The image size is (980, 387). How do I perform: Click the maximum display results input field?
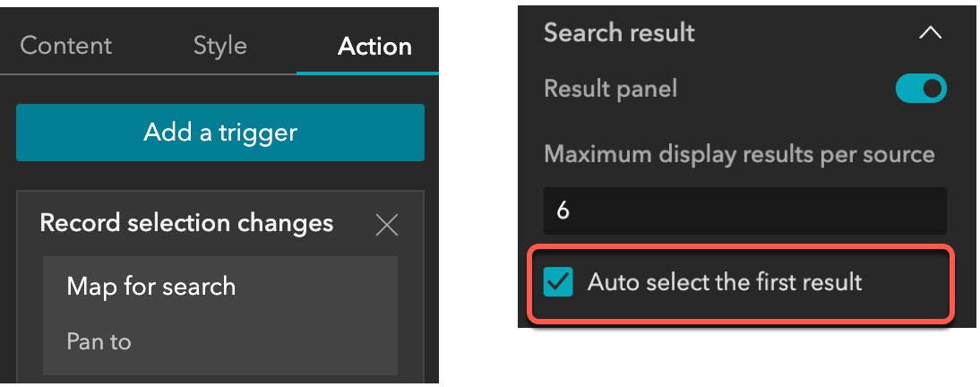pyautogui.click(x=744, y=211)
